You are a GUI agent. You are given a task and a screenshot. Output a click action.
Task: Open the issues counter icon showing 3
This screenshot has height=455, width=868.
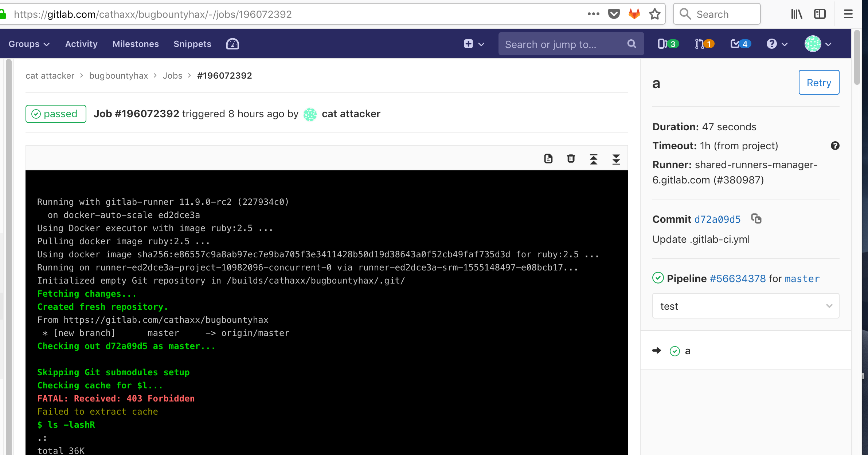point(668,44)
